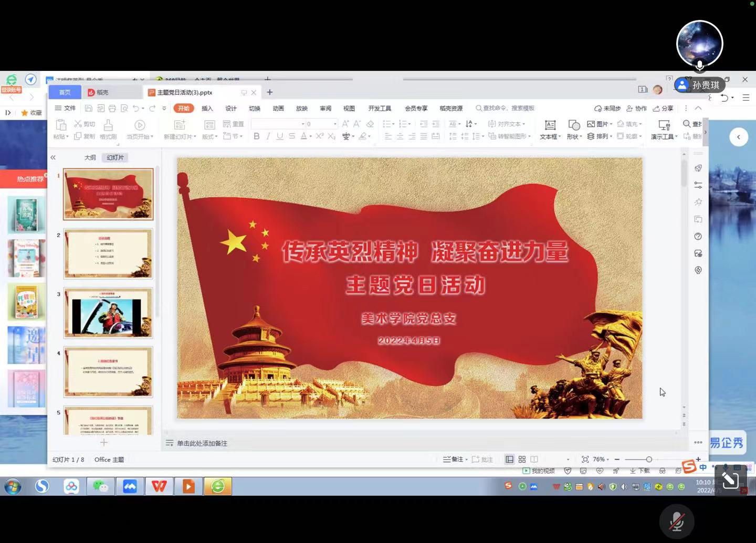
Task: Click the Collaborate (协作) button
Action: point(636,108)
